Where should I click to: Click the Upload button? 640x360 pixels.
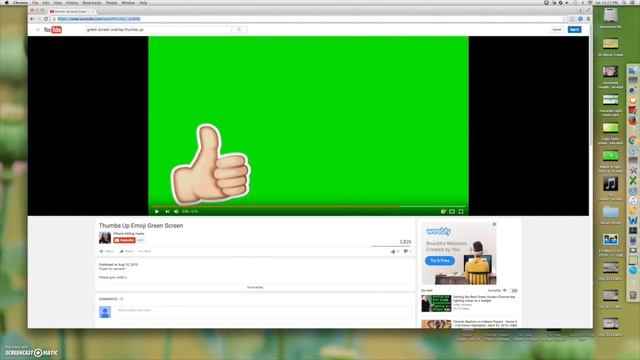557,30
